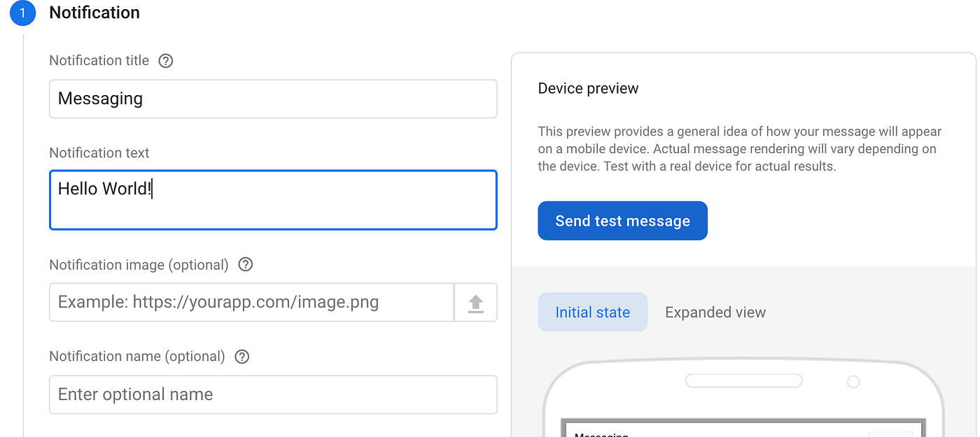Select the step 1 Notification badge
The image size is (980, 437).
point(22,13)
